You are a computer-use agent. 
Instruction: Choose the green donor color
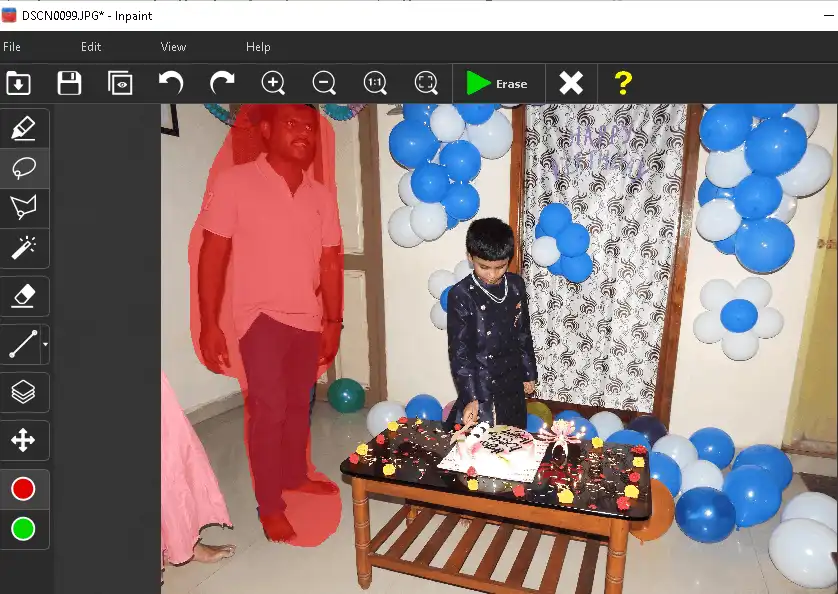pyautogui.click(x=24, y=528)
